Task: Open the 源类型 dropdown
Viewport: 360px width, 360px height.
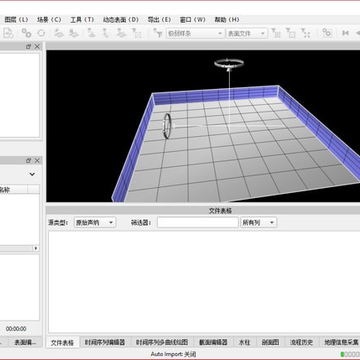Action: point(95,223)
